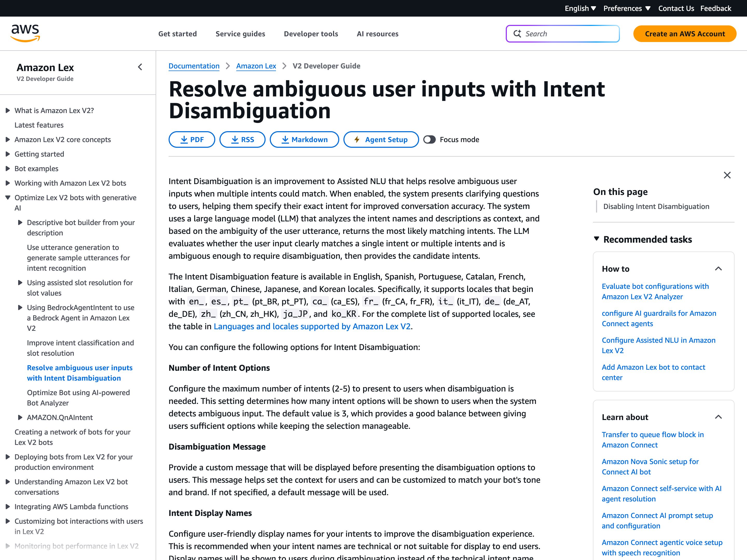
Task: Open the RSS feed button
Action: click(x=243, y=139)
